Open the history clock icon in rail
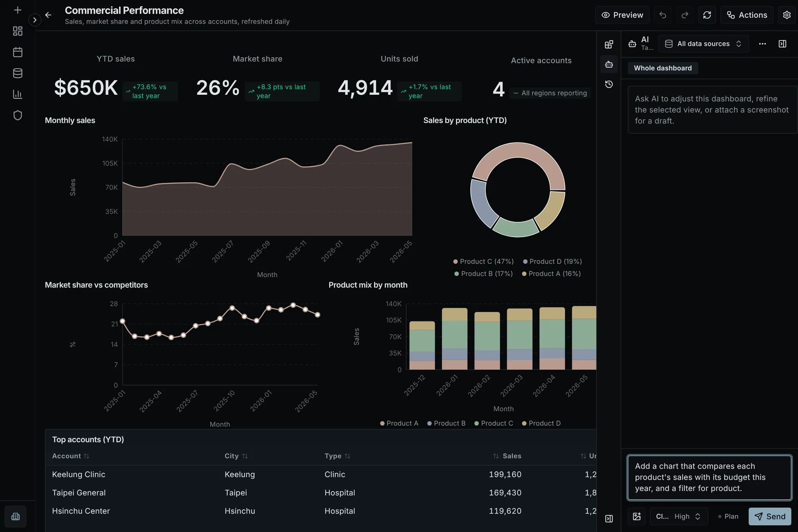The image size is (798, 532). pyautogui.click(x=609, y=84)
